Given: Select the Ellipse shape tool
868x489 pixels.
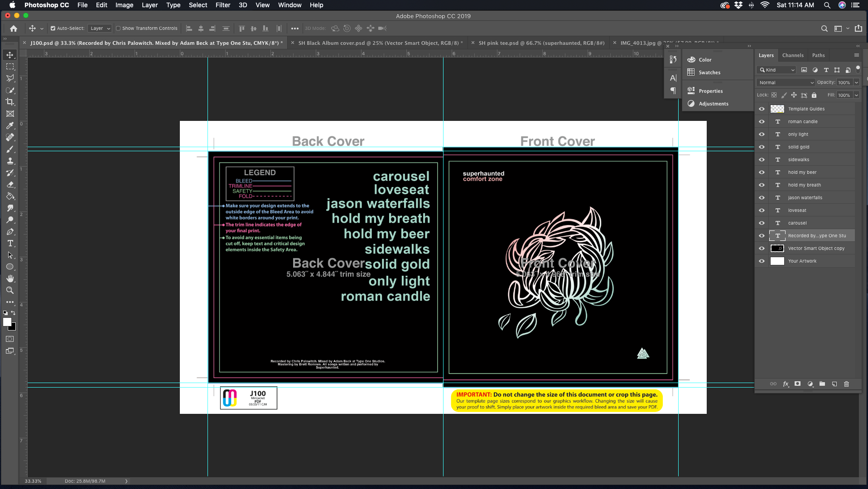Looking at the screenshot, I should [x=10, y=267].
